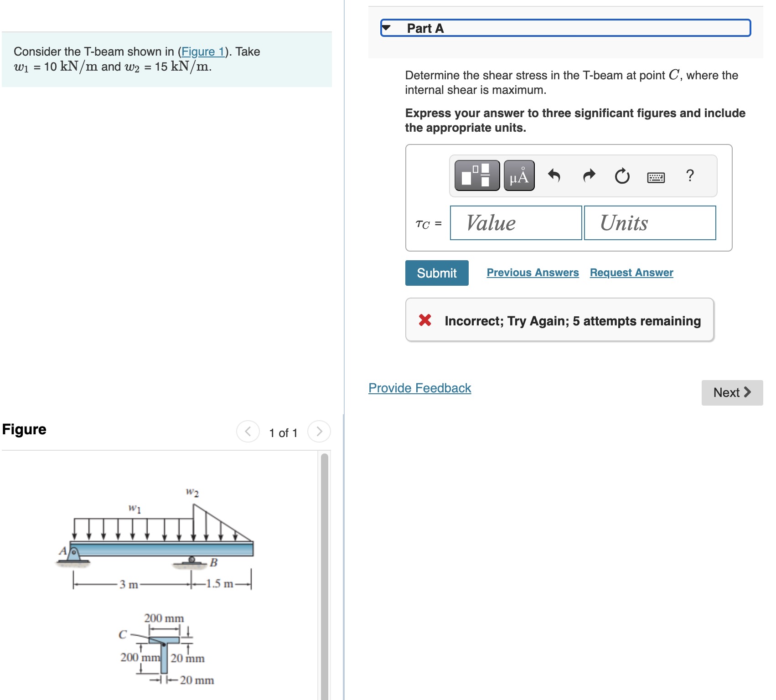The image size is (776, 700).
Task: Open the keyboard shortcuts icon
Action: coord(656,178)
